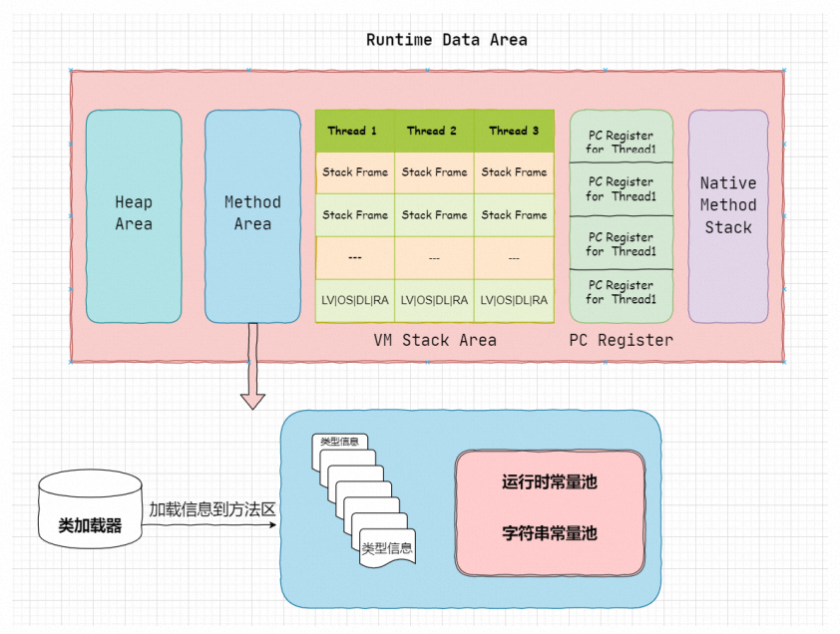Select the Stack Frame cell directly under Thread 3

514,172
